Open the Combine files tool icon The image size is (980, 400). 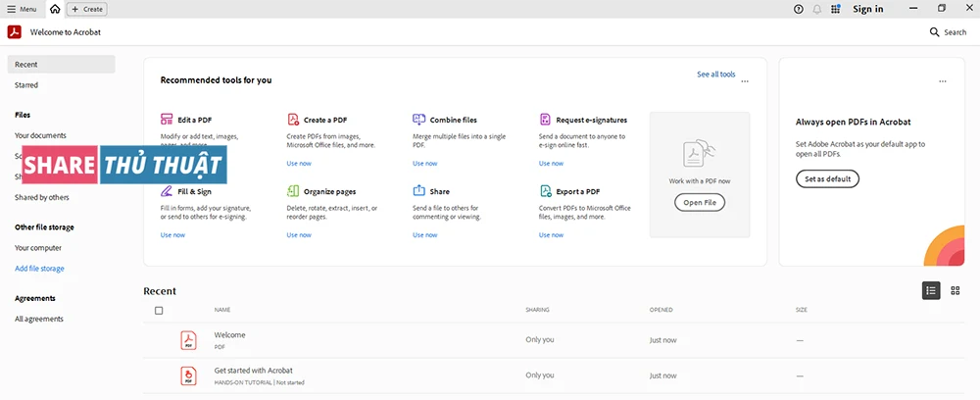pyautogui.click(x=419, y=120)
